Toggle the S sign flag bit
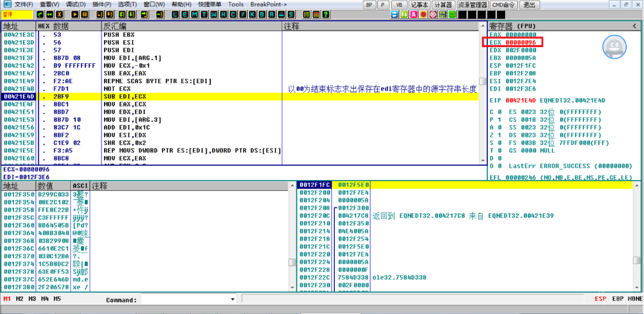Screen dimensions: 644x314 click(500, 143)
